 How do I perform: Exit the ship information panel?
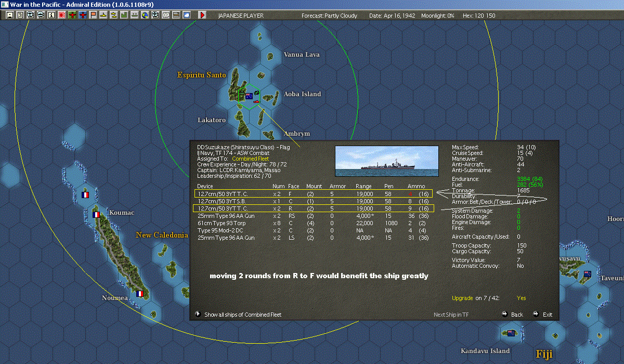pos(548,315)
